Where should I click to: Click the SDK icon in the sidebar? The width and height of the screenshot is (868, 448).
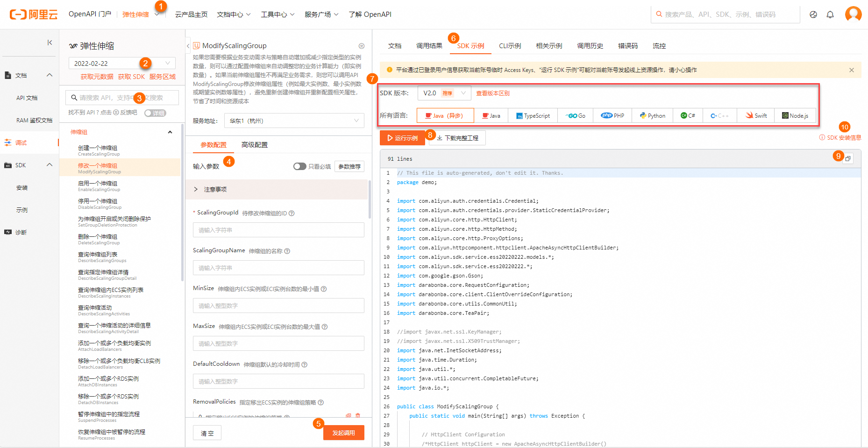pos(8,165)
